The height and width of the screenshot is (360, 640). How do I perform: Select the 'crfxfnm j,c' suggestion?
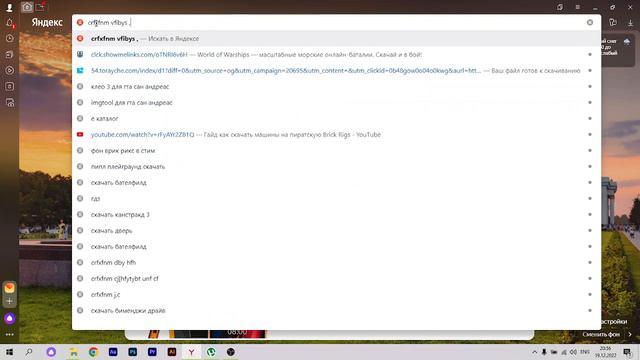click(x=336, y=294)
